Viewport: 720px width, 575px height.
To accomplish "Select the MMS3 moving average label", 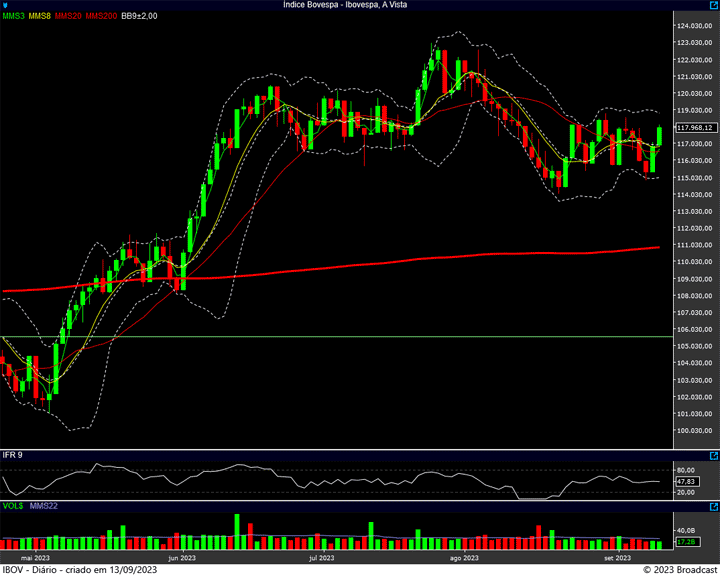I will tap(14, 16).
